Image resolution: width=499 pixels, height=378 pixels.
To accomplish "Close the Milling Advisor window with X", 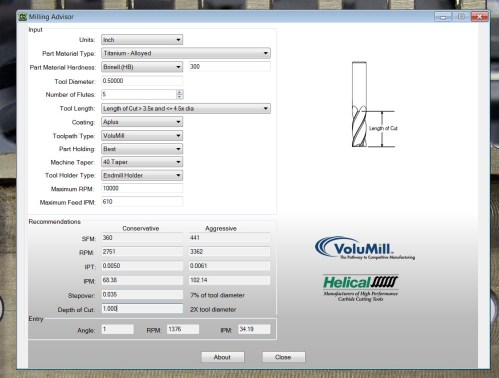I will (x=480, y=17).
